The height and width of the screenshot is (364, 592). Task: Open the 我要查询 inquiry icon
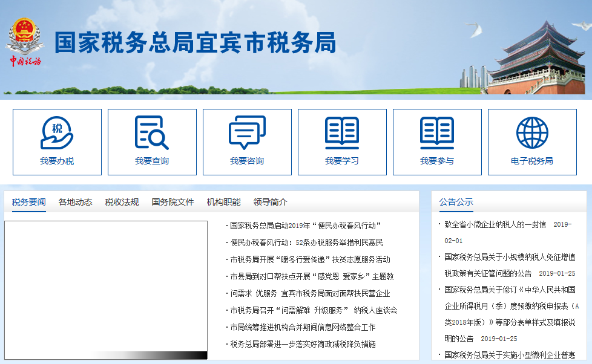(151, 141)
